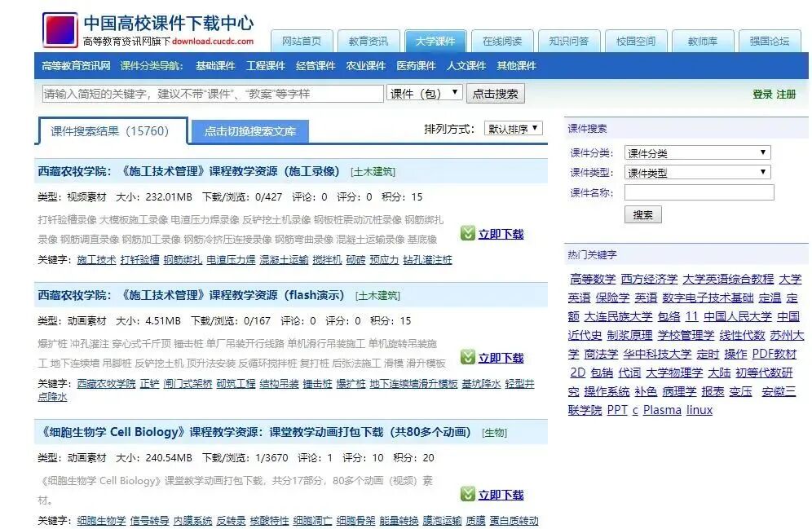Click the 搜索 button in sidebar panel
Image resolution: width=812 pixels, height=529 pixels.
click(x=642, y=214)
